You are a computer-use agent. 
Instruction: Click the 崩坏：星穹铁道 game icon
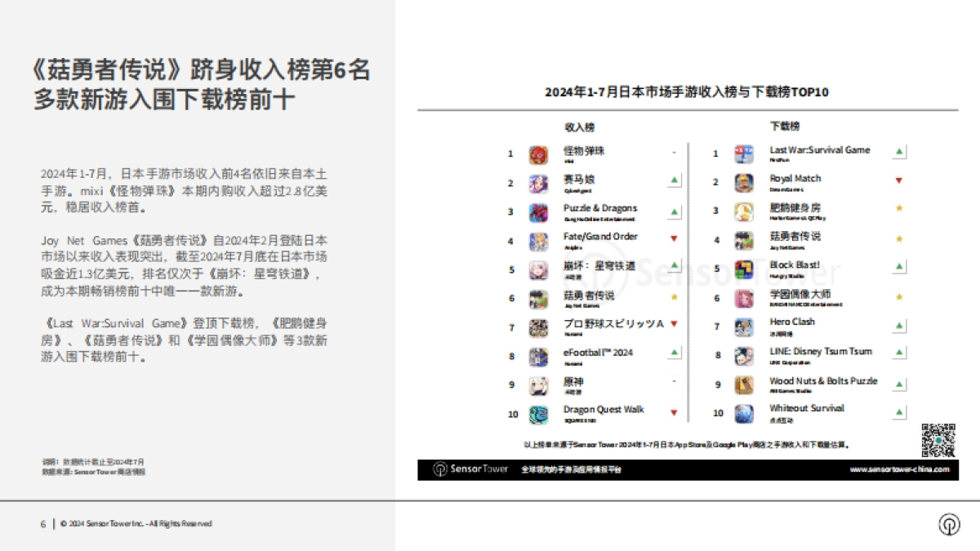[x=537, y=269]
